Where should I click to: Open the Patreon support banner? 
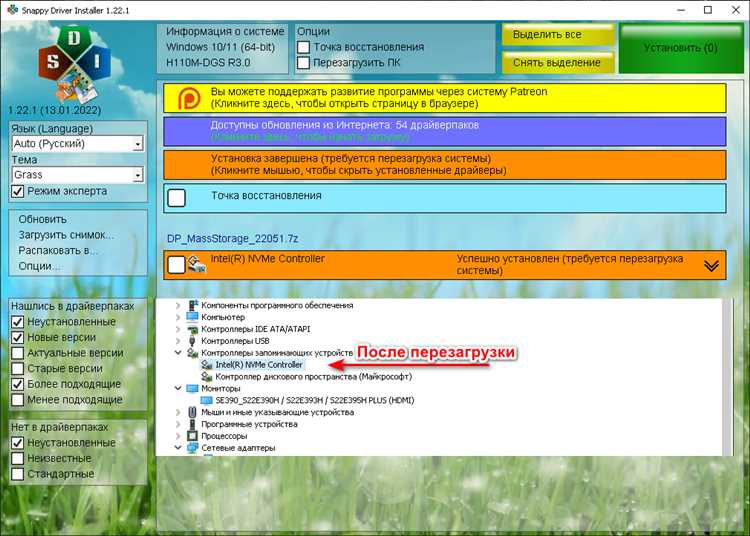[x=445, y=98]
